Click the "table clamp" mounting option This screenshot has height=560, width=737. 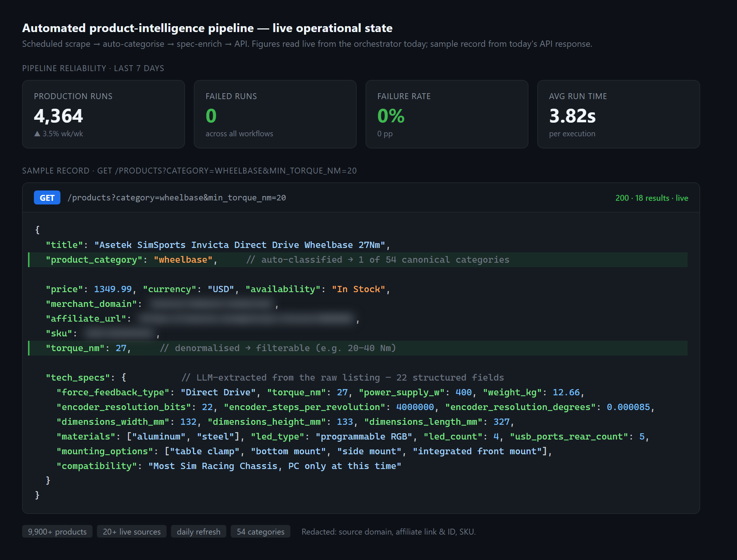(x=205, y=451)
